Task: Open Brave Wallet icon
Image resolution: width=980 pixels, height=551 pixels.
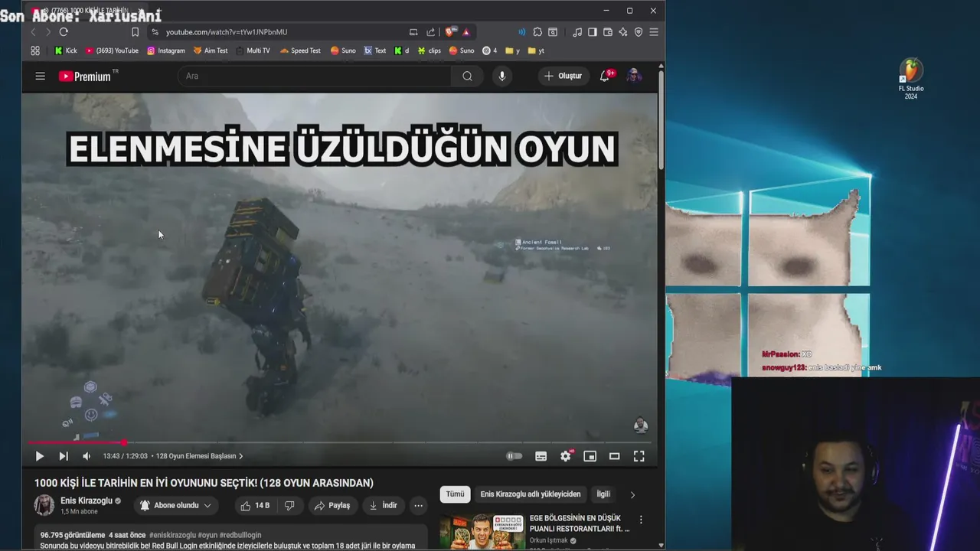Action: point(608,32)
